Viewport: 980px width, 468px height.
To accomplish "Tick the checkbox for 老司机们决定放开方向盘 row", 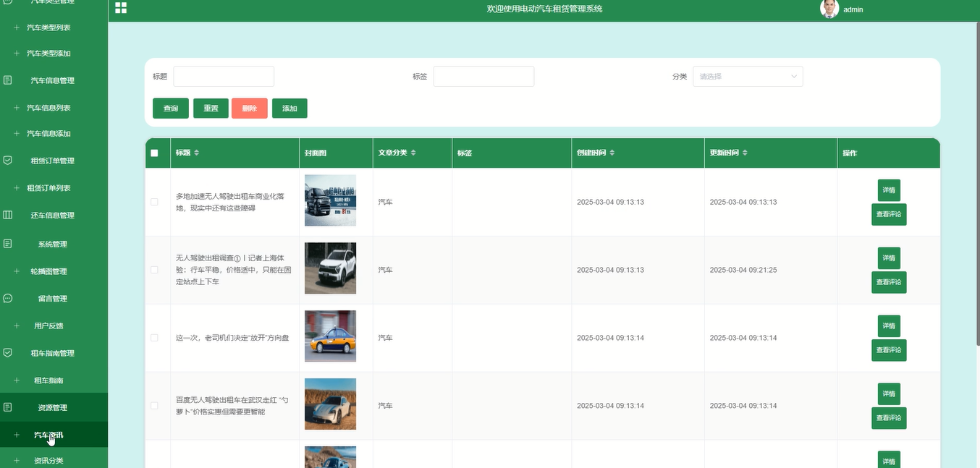I will point(154,338).
